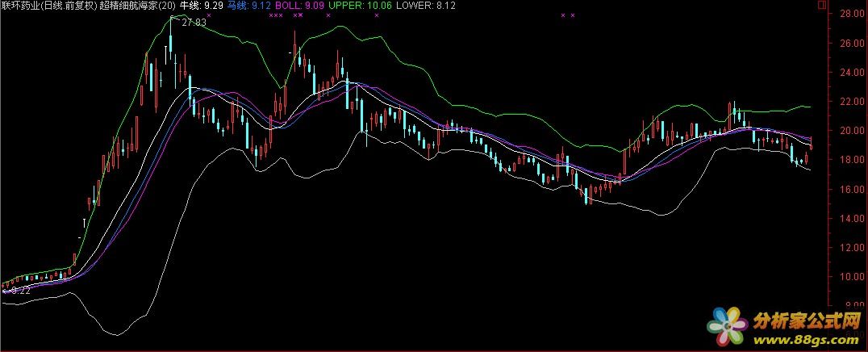Click the small red window-layout icon above price axis
The height and width of the screenshot is (352, 868).
click(x=821, y=4)
